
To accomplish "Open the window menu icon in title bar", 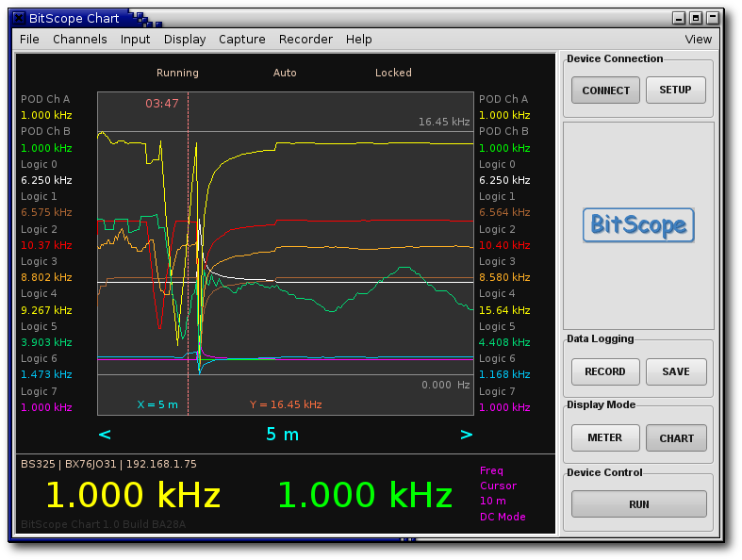I will coord(19,18).
